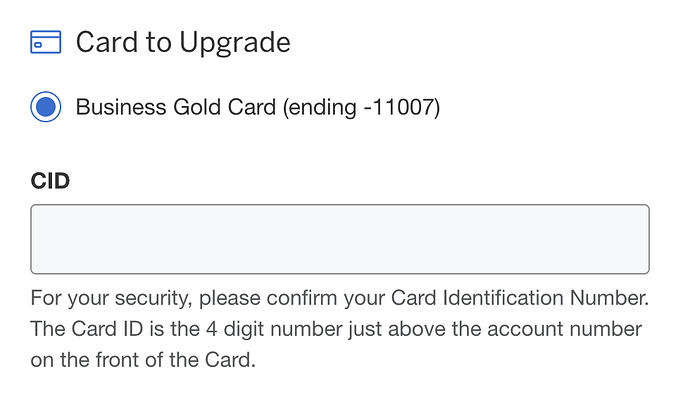Select the Business Gold Card radio button
The height and width of the screenshot is (395, 690).
[46, 107]
